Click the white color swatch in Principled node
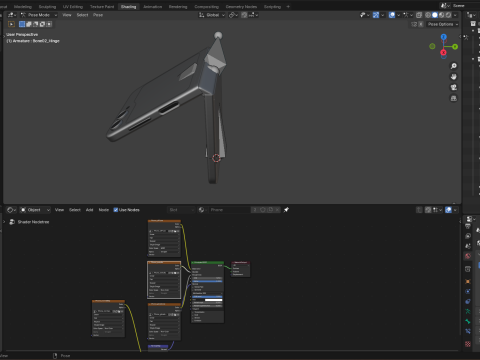This screenshot has height=360, width=480. (x=213, y=300)
